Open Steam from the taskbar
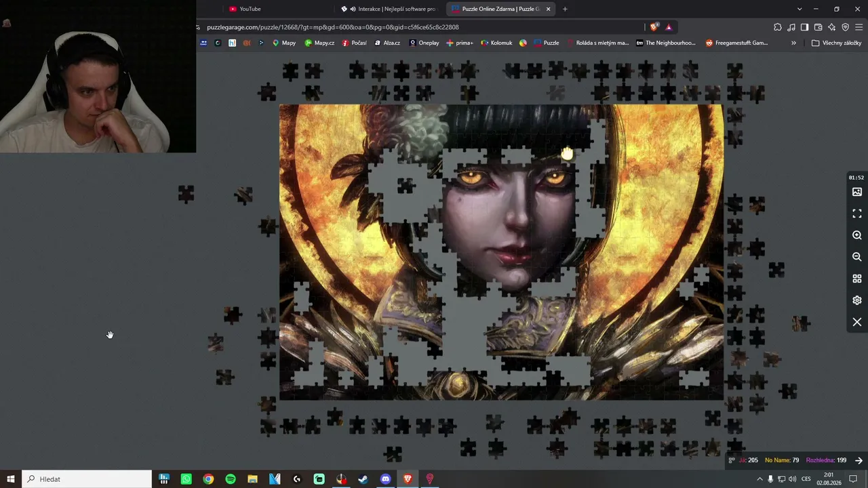This screenshot has height=488, width=868. (363, 479)
